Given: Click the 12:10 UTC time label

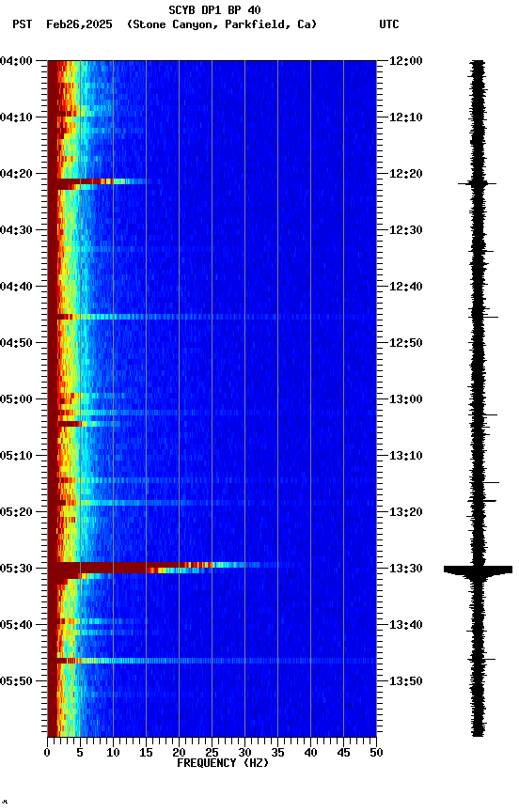Looking at the screenshot, I should [x=406, y=117].
